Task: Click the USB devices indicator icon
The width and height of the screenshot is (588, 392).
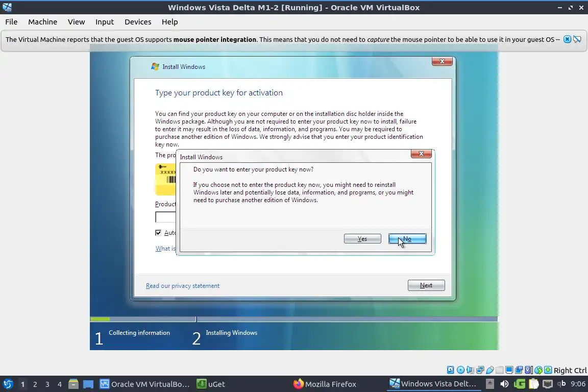Action: [x=490, y=370]
